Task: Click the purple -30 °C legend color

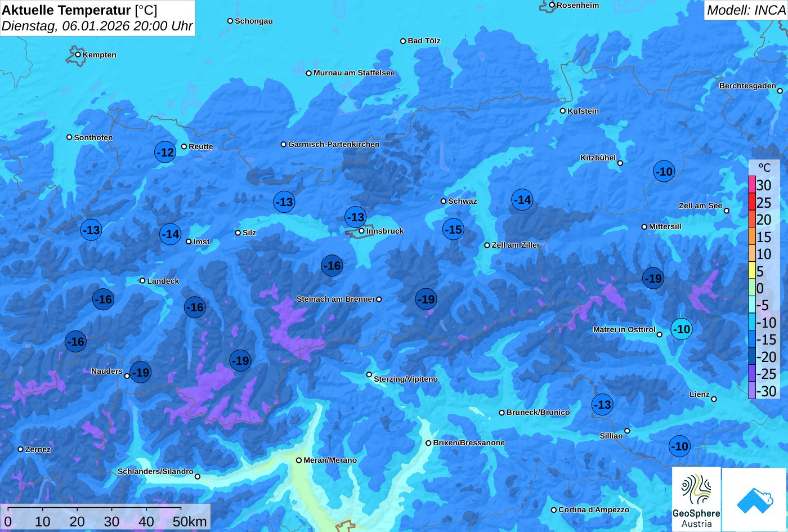Action: [752, 391]
